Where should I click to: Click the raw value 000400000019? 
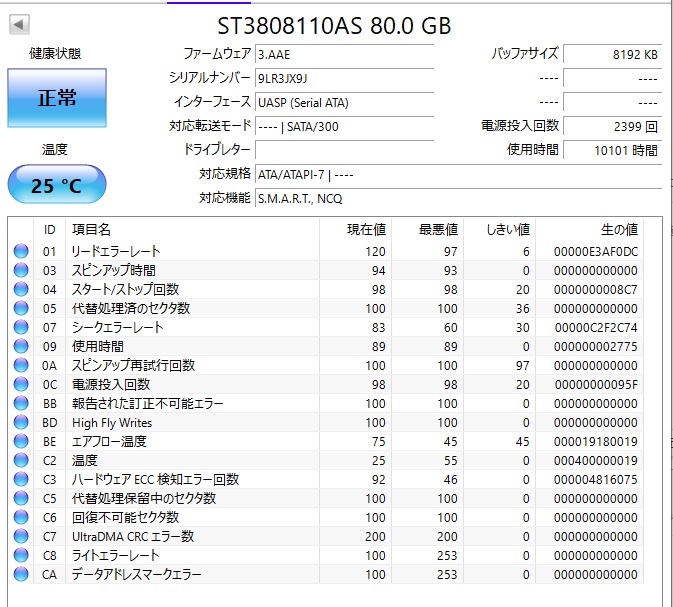596,461
